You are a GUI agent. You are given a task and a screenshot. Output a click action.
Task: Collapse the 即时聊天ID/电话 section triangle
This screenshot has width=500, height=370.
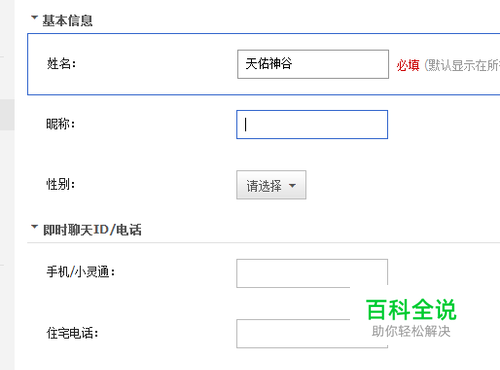pos(34,227)
